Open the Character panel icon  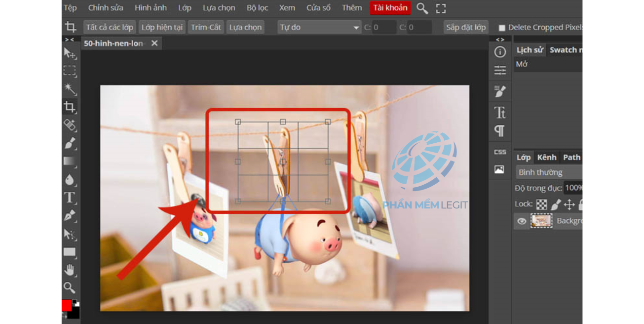[x=500, y=113]
